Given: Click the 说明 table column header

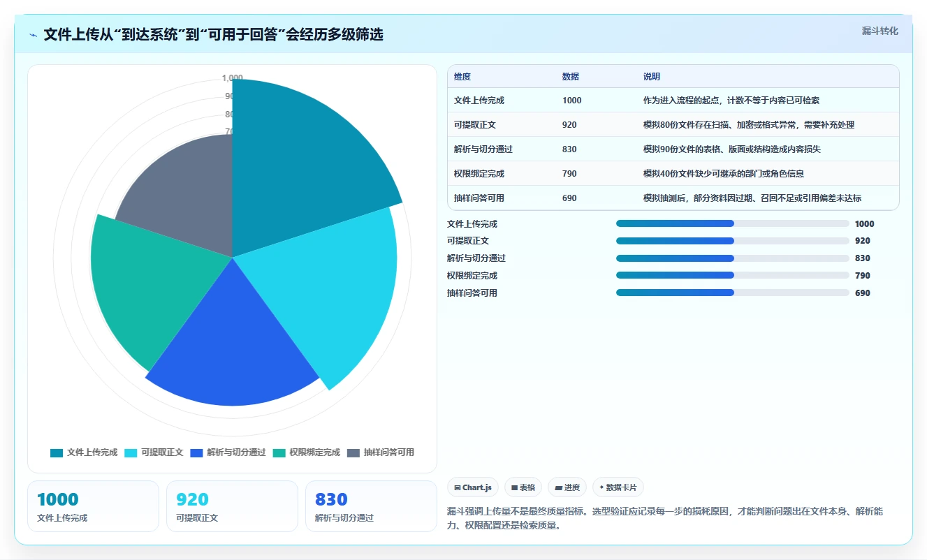Looking at the screenshot, I should point(652,77).
